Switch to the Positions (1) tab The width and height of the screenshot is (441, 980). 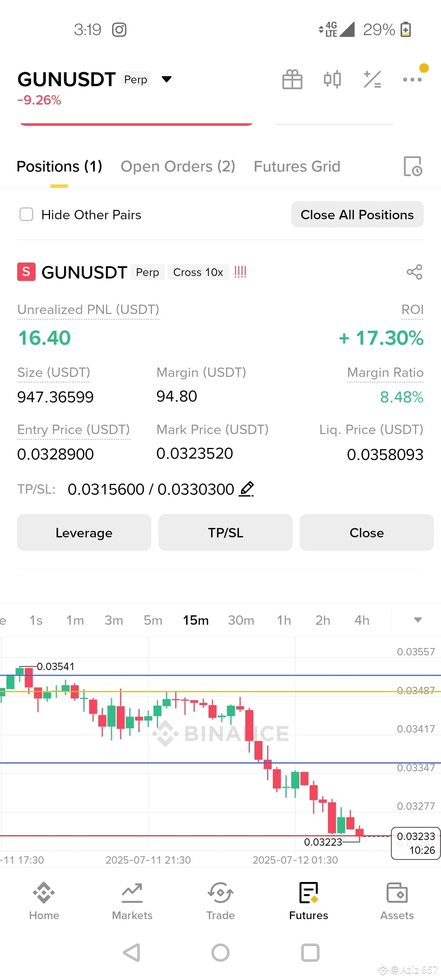tap(59, 167)
